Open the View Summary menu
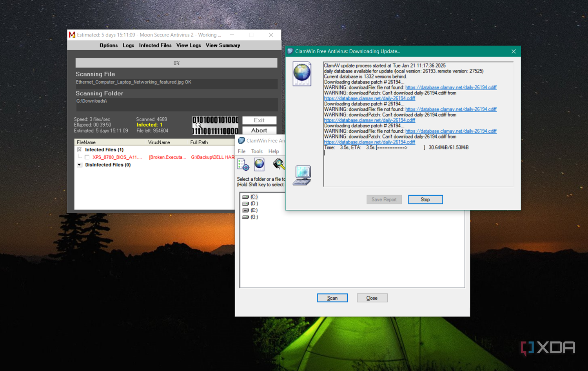The width and height of the screenshot is (588, 371). (223, 45)
